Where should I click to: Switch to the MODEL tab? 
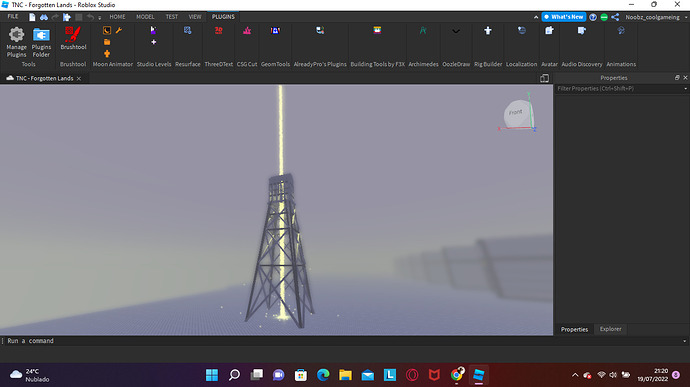tap(145, 17)
